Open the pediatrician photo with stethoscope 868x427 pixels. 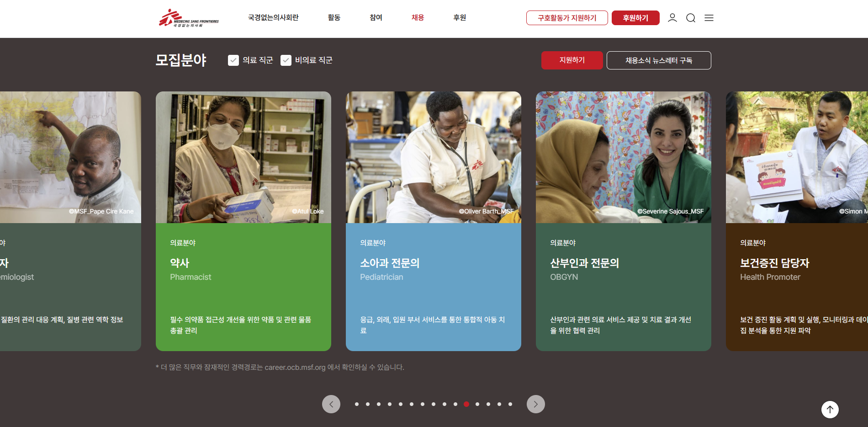434,157
